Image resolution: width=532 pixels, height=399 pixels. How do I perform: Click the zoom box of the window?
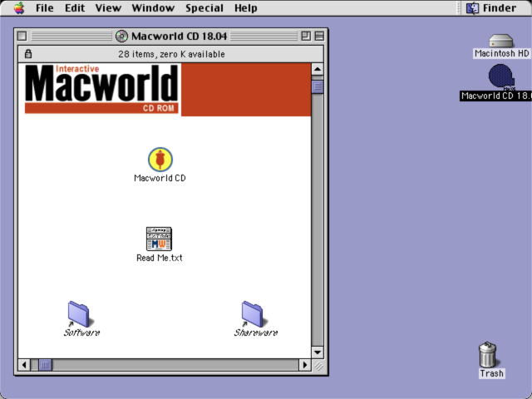click(306, 36)
